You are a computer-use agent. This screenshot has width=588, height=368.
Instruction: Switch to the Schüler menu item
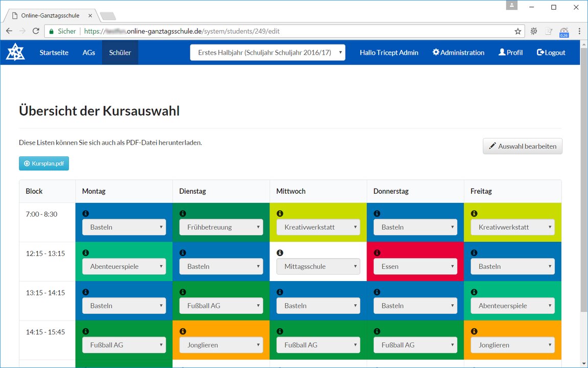pyautogui.click(x=119, y=52)
